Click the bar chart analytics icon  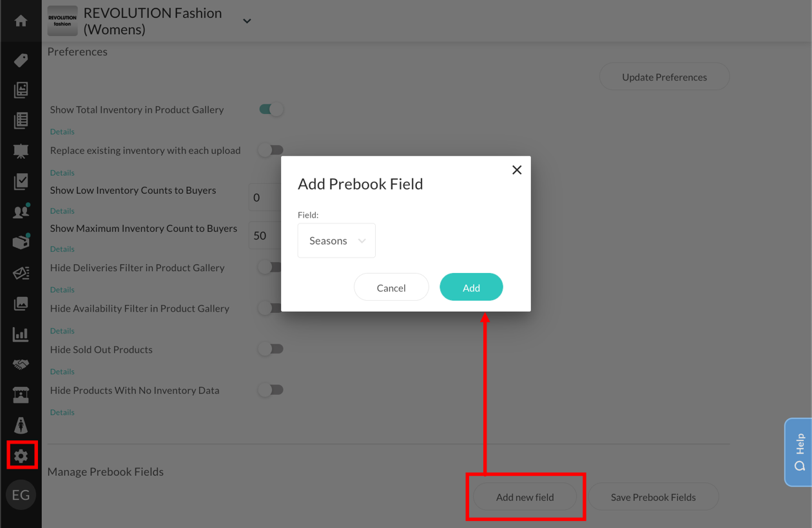[x=21, y=334]
